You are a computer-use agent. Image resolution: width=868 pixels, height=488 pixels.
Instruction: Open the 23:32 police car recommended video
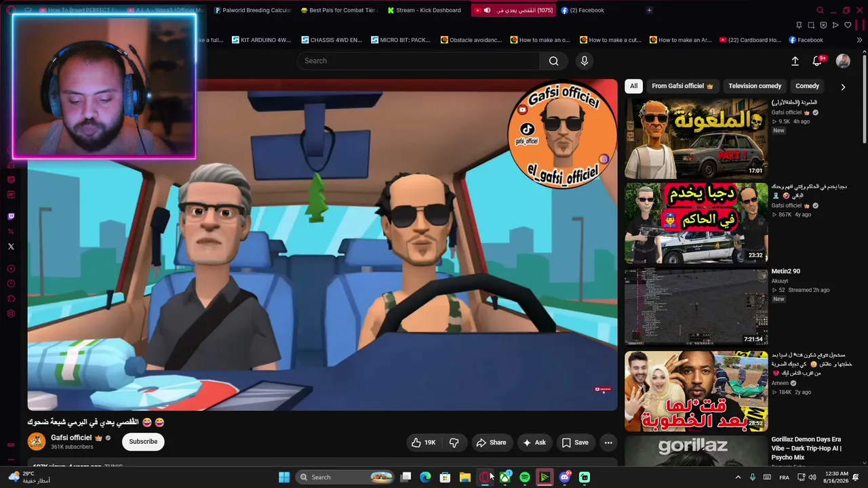point(696,222)
